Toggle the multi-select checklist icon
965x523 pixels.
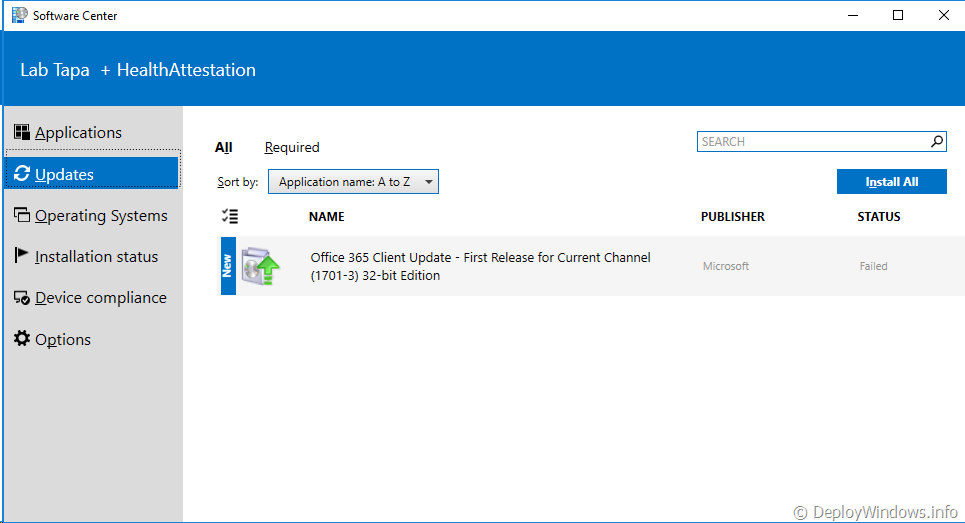229,216
